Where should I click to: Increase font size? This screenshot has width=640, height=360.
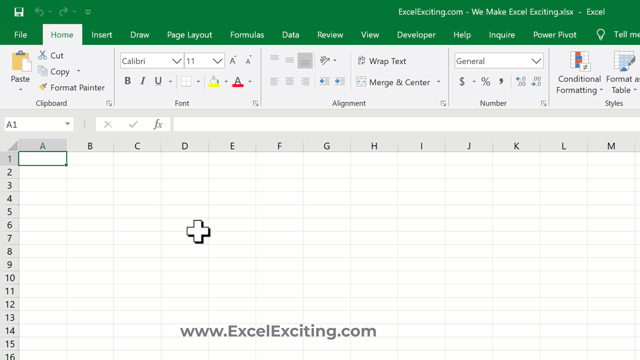click(x=233, y=61)
